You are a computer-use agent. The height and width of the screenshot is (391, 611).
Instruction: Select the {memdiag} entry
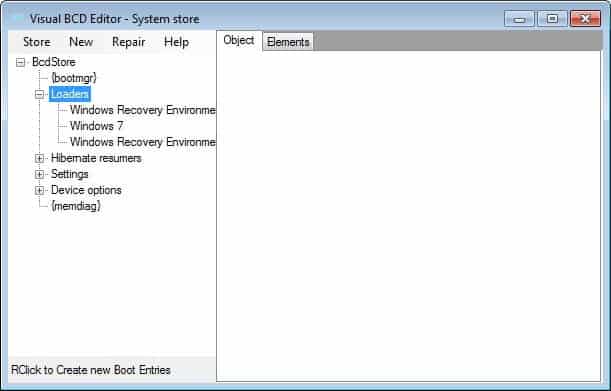(76, 206)
